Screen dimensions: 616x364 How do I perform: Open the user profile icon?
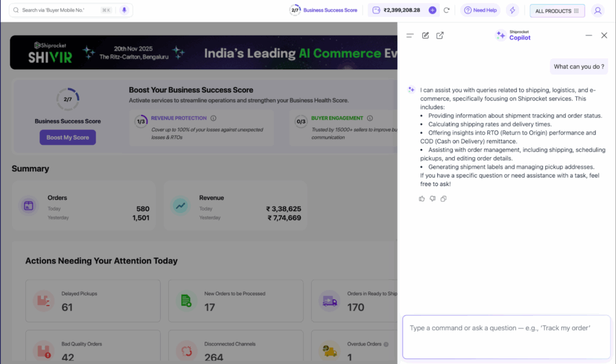(x=597, y=10)
